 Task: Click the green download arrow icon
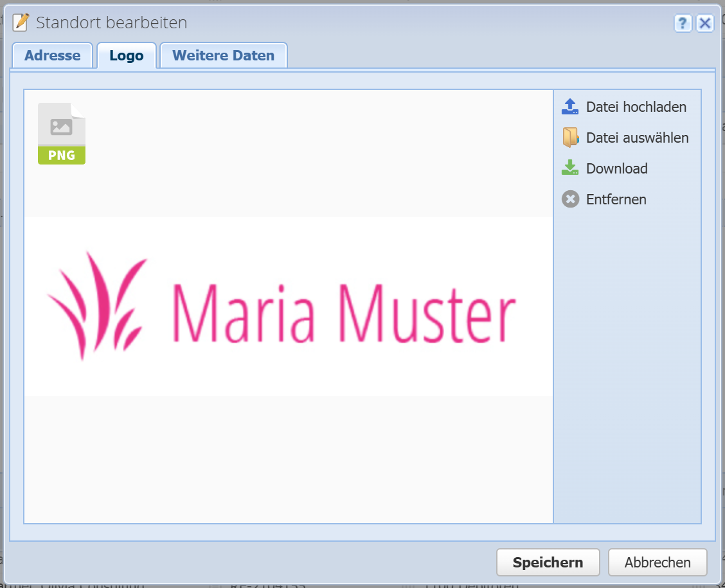tap(569, 168)
